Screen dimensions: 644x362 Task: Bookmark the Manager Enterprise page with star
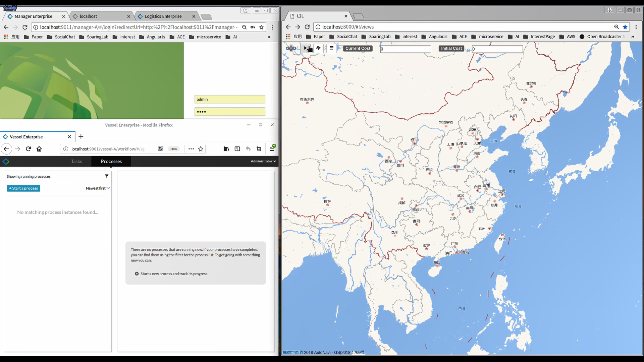[x=261, y=27]
